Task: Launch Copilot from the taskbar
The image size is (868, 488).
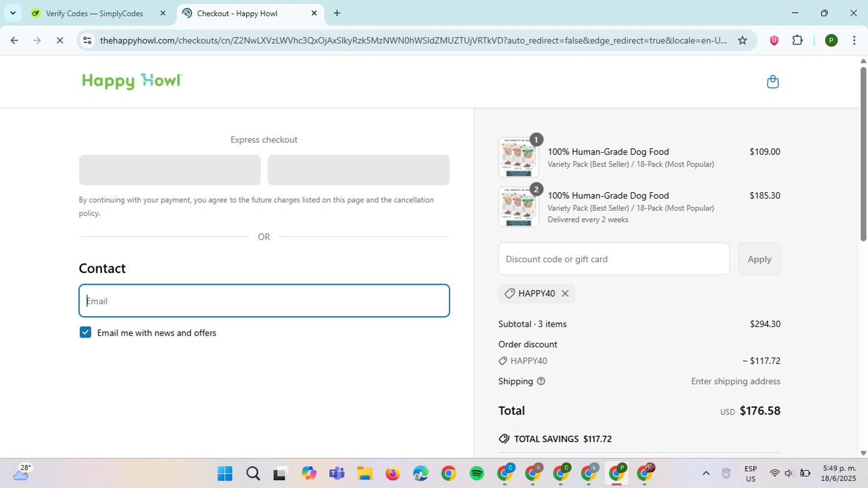Action: coord(309,474)
